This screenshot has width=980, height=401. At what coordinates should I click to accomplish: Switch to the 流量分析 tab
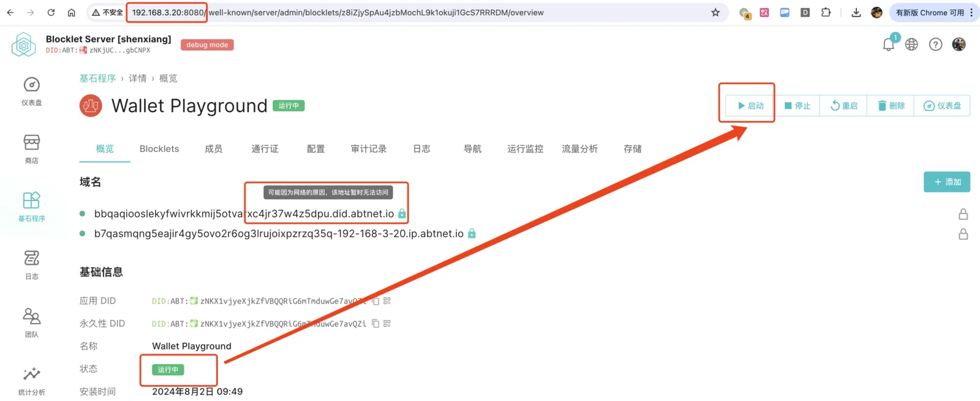pyautogui.click(x=579, y=149)
